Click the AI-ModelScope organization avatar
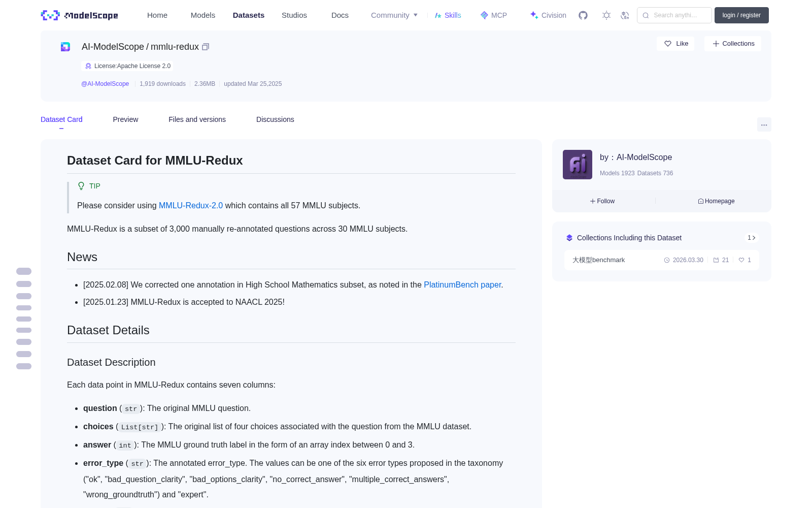This screenshot has width=812, height=508. click(578, 165)
